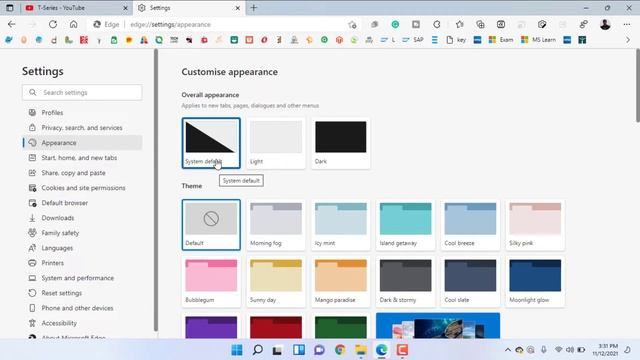The image size is (640, 360).
Task: Switch to T-Series - YouTube tab
Action: pos(76,8)
